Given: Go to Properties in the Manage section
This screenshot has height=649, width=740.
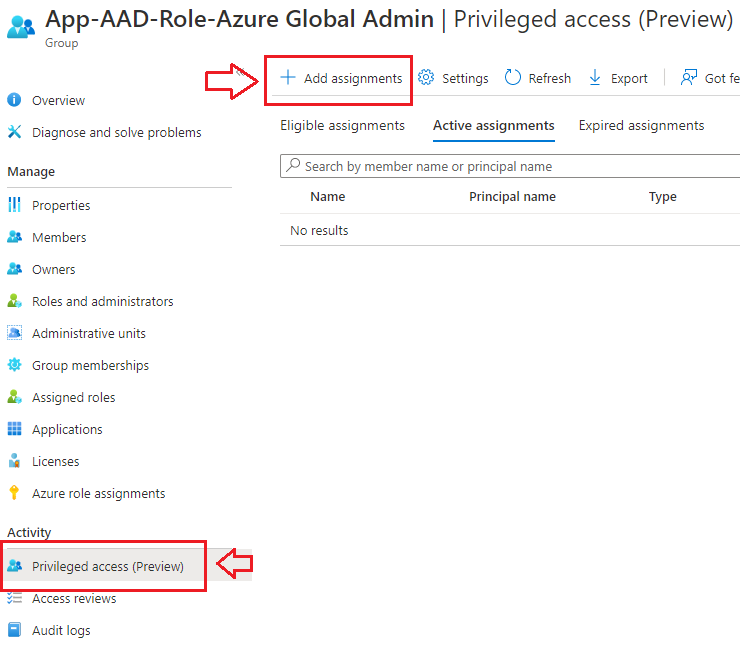Looking at the screenshot, I should pos(61,205).
